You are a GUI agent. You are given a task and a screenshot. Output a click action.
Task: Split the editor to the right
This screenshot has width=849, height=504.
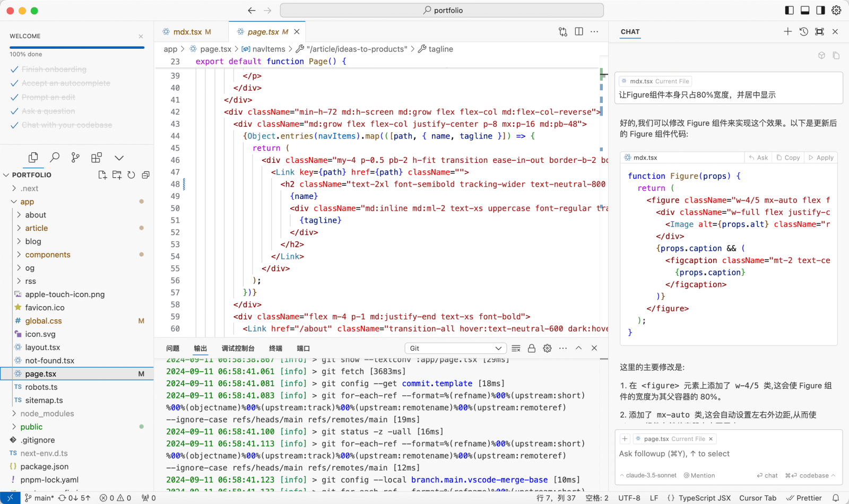pyautogui.click(x=579, y=32)
